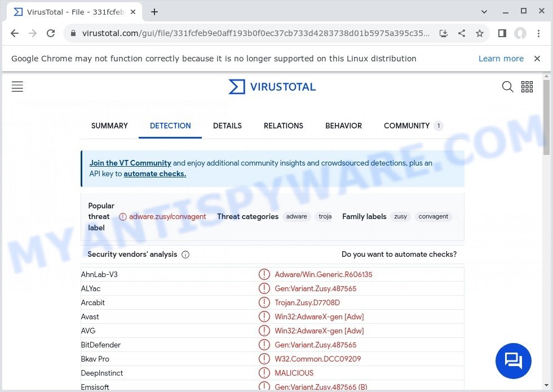Click the VirusTotal logo
The width and height of the screenshot is (553, 392).
coord(272,87)
